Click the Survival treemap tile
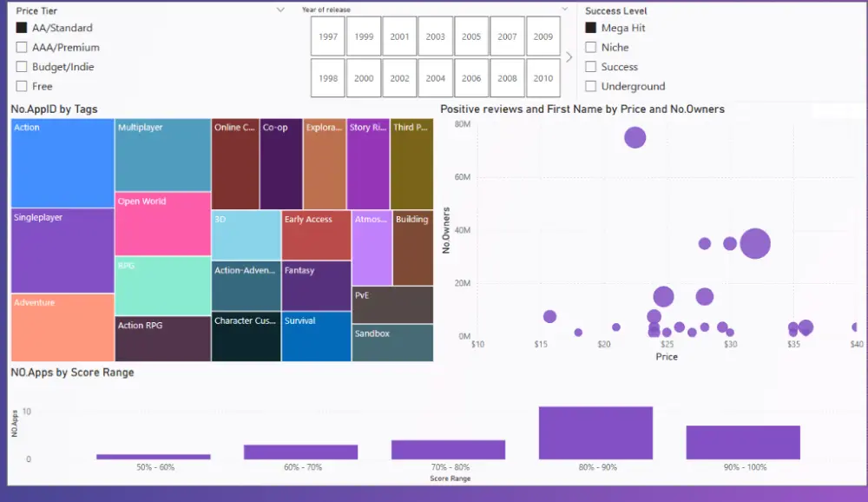 tap(316, 336)
